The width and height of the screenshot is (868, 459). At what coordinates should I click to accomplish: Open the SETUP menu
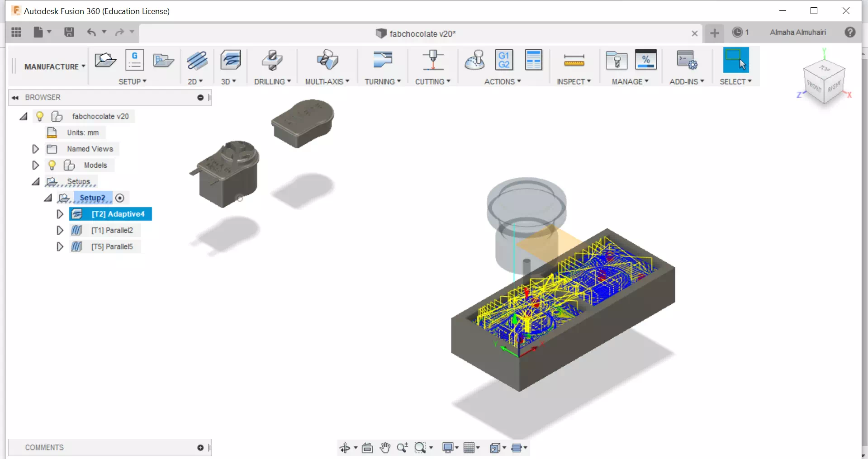[x=133, y=81]
